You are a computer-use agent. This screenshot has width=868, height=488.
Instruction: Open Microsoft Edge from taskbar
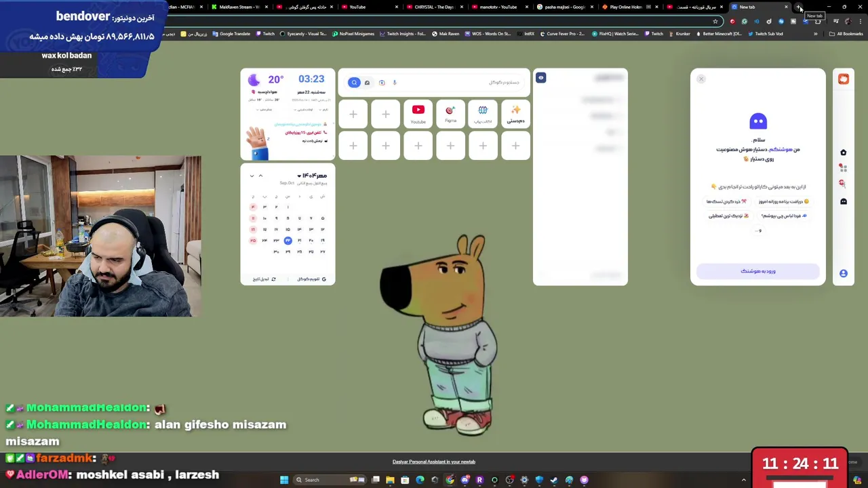coord(420,480)
